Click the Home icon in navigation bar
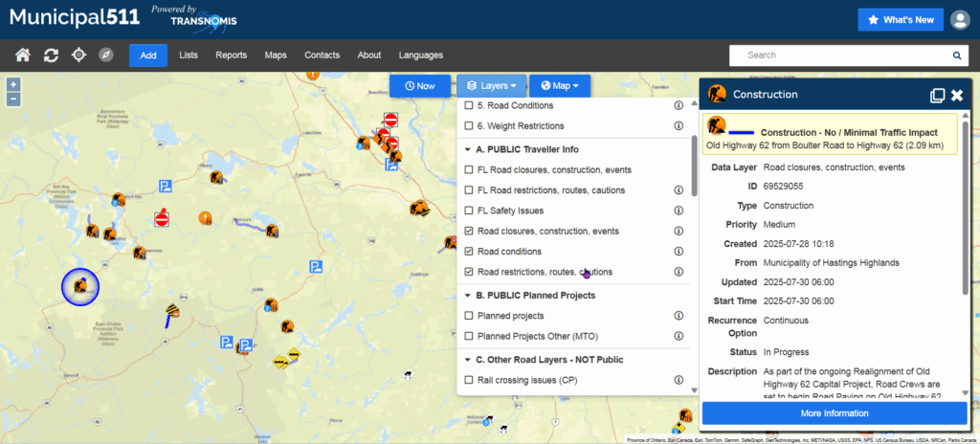This screenshot has width=980, height=444. 23,55
